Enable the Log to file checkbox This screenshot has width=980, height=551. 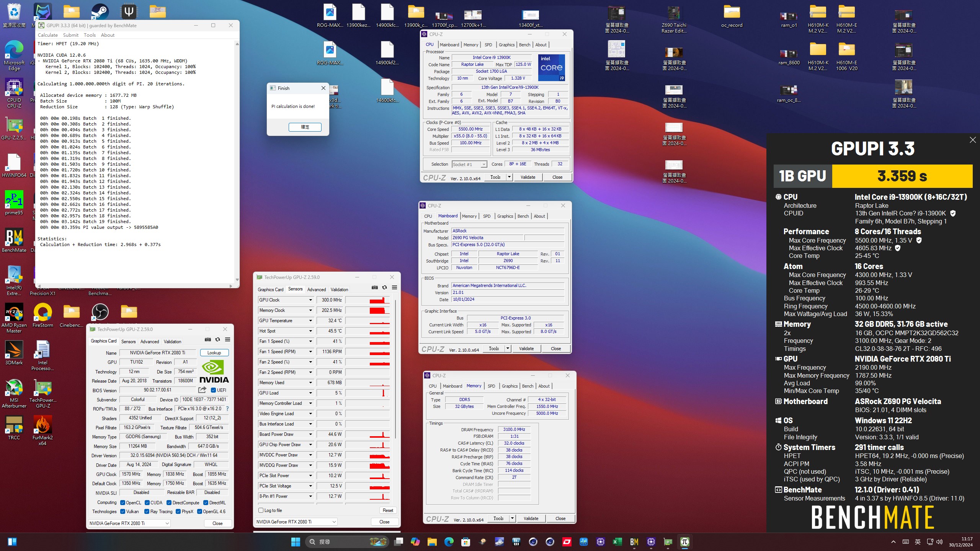click(x=261, y=510)
